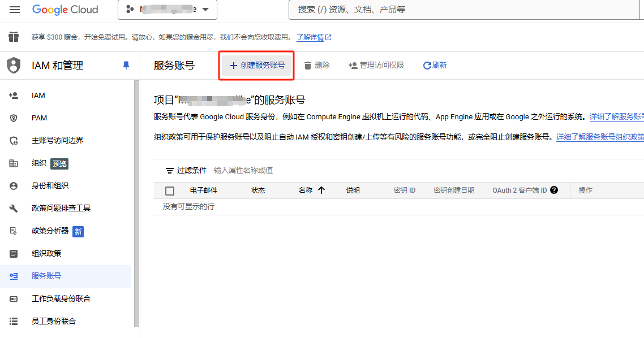Open the project selector dropdown
The image size is (644, 338).
click(x=167, y=10)
